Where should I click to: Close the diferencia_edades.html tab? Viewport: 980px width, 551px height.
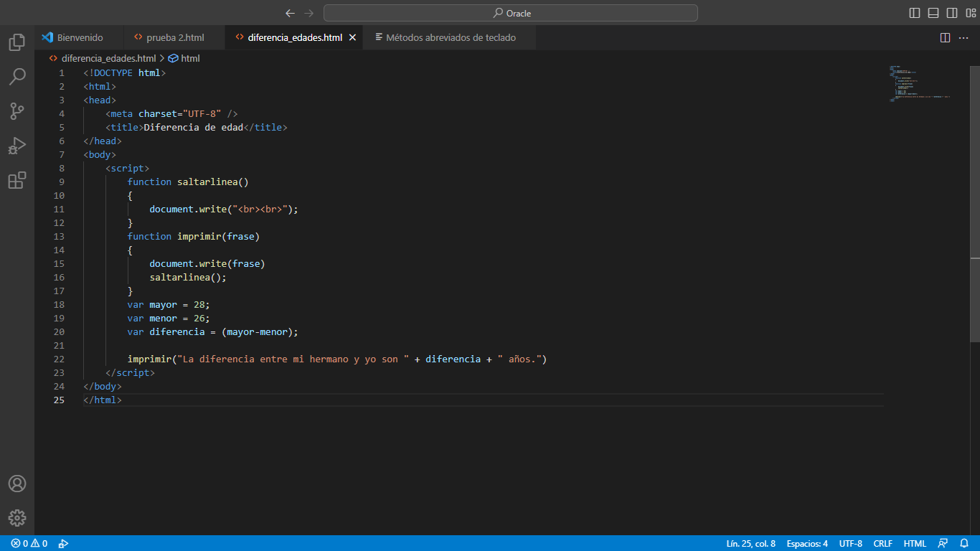352,37
